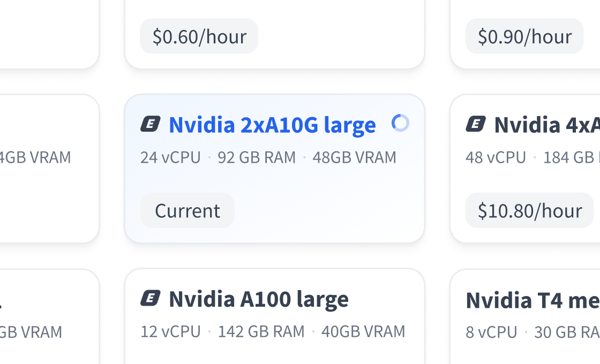Viewport: 600px width, 364px height.
Task: Open the Nvidia A100 large hardware option
Action: pos(259,299)
